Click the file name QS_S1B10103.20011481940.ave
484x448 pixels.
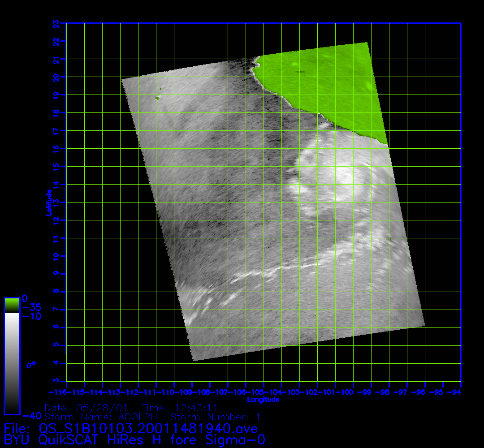pos(148,428)
